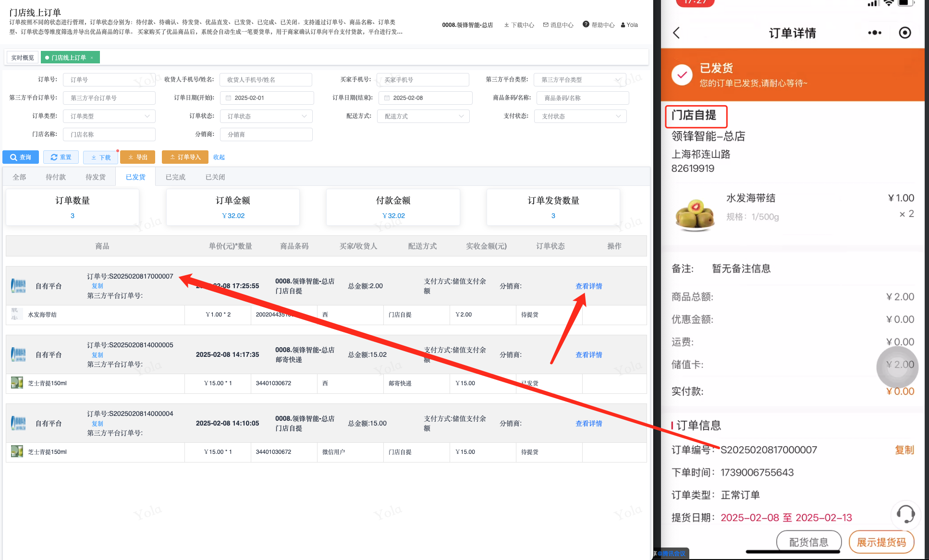Open the 支付状态 dropdown
Viewport: 929px width, 560px height.
coord(580,116)
